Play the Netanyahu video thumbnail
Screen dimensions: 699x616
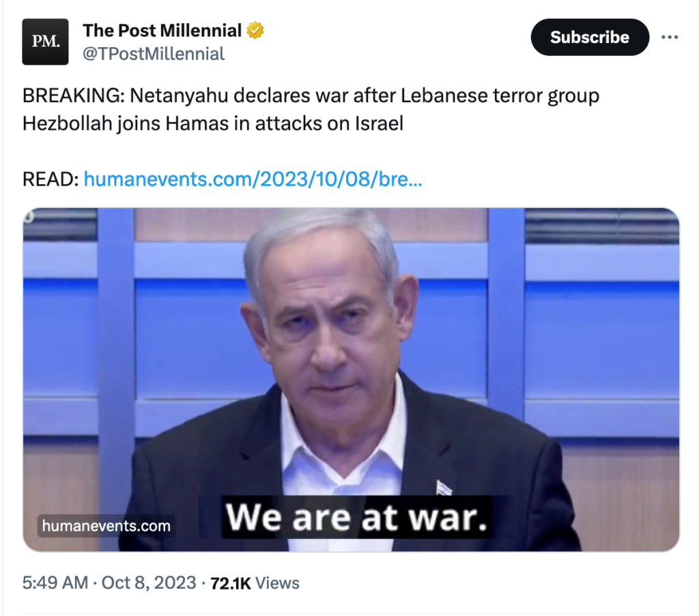pos(352,379)
